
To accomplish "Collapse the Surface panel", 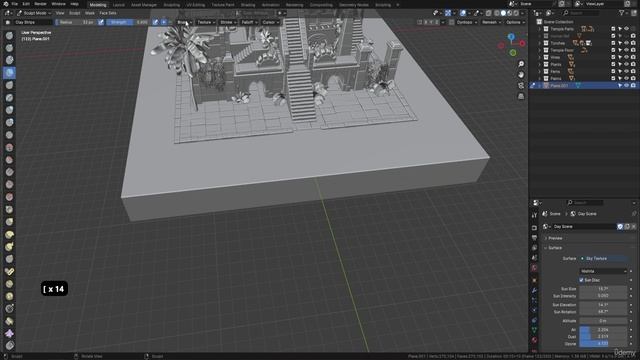I will (x=555, y=248).
